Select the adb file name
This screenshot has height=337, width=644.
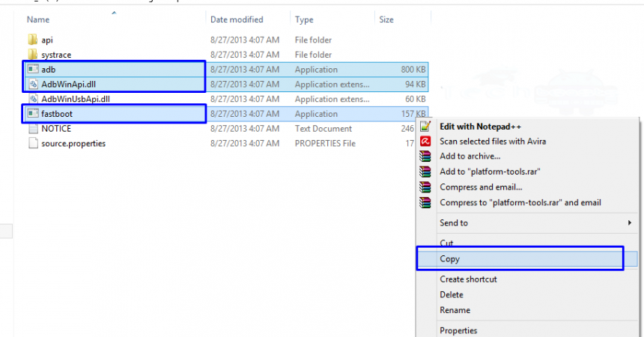(x=49, y=70)
